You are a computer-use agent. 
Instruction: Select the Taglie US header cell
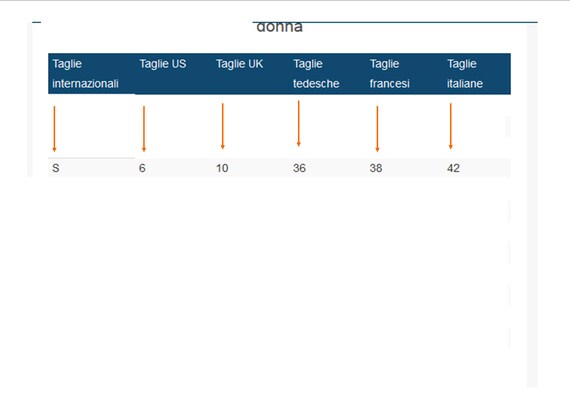[x=173, y=74]
